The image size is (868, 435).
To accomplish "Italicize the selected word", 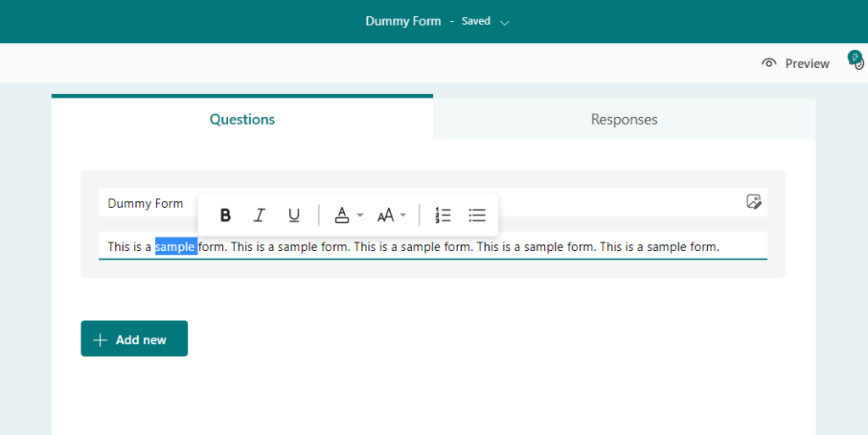I will coord(259,215).
